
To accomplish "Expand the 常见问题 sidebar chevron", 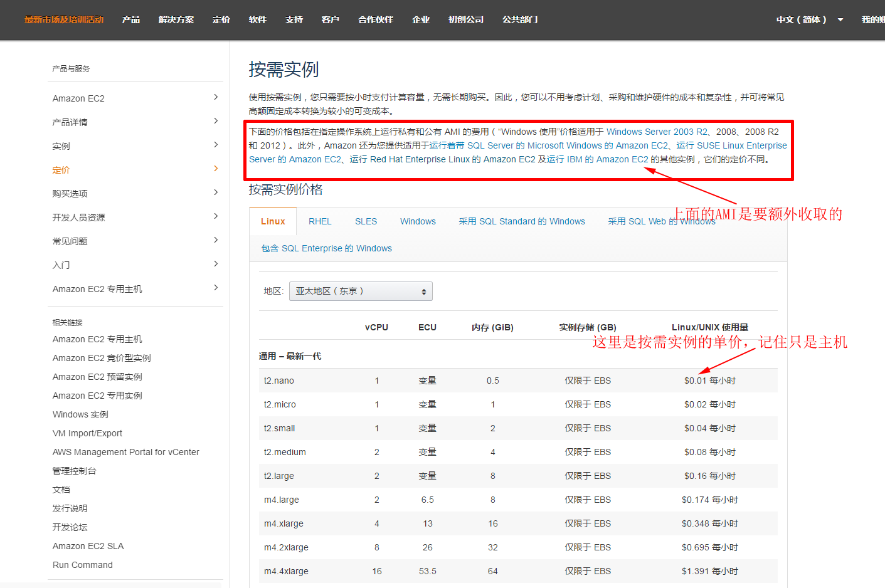I will [216, 240].
